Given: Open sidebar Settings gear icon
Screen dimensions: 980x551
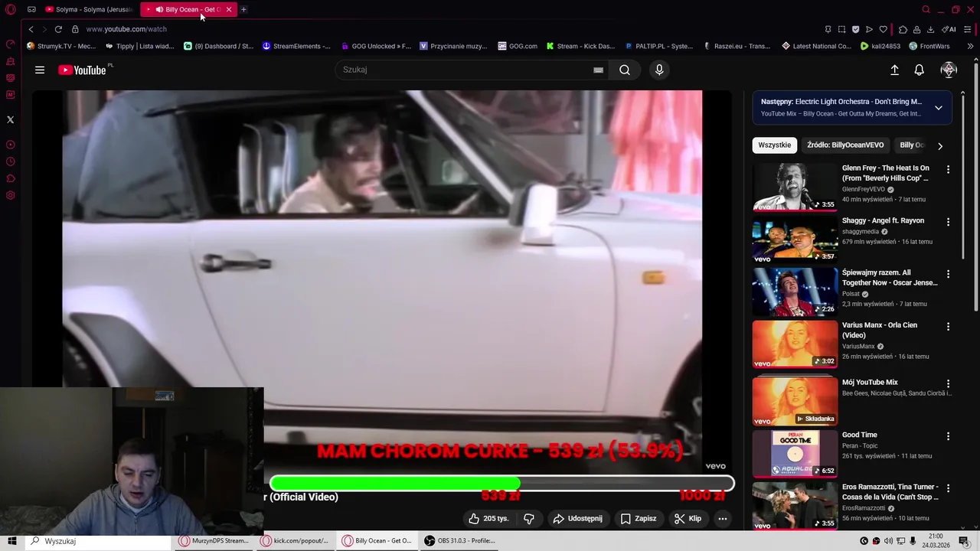Looking at the screenshot, I should (11, 195).
